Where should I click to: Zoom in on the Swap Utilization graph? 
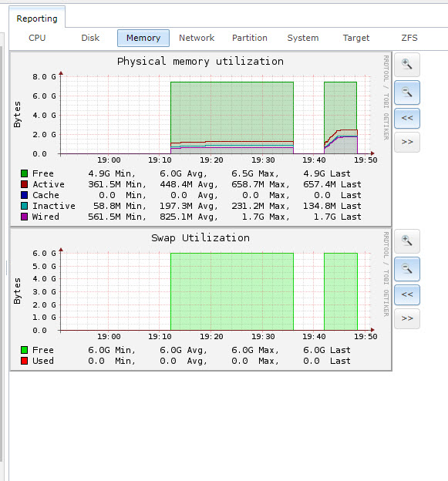pos(407,241)
